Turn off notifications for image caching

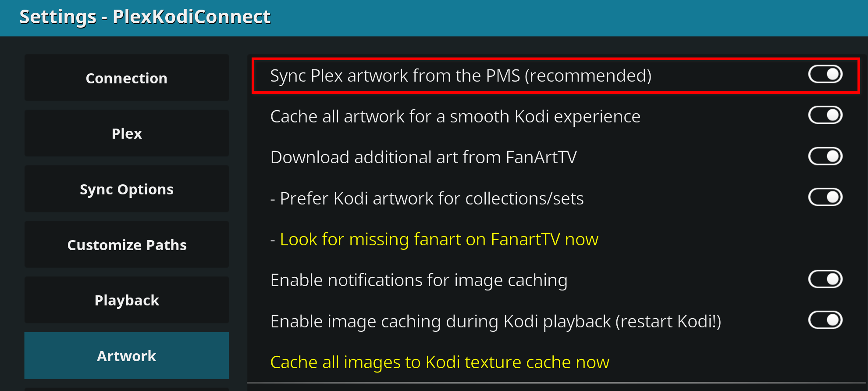tap(826, 279)
